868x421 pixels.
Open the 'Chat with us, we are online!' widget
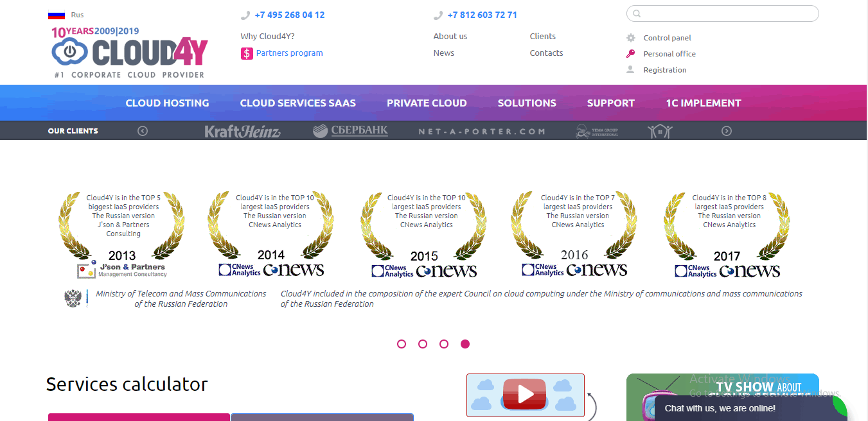pos(750,408)
